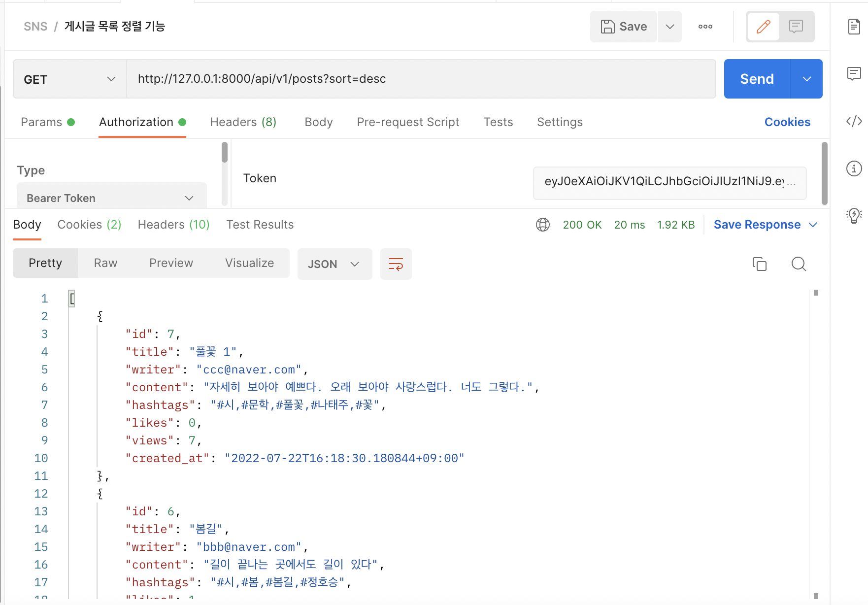Click the Save floppy disk icon
868x605 pixels.
[607, 27]
